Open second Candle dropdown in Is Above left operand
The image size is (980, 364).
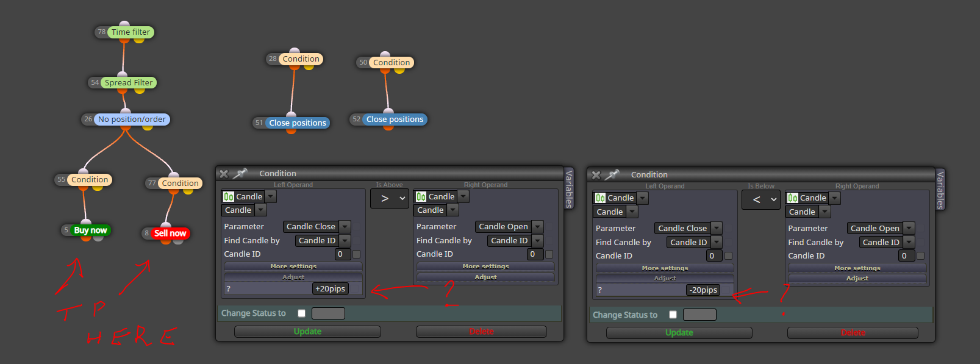click(244, 210)
